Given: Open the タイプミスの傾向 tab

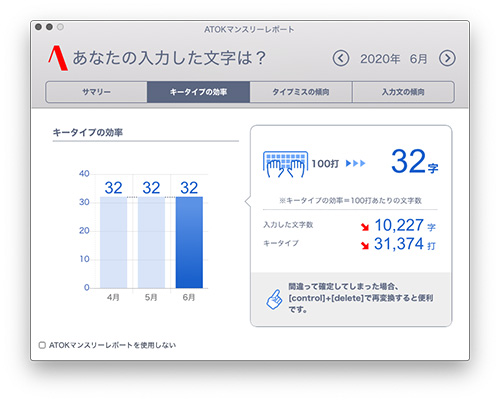Looking at the screenshot, I should pos(301,92).
